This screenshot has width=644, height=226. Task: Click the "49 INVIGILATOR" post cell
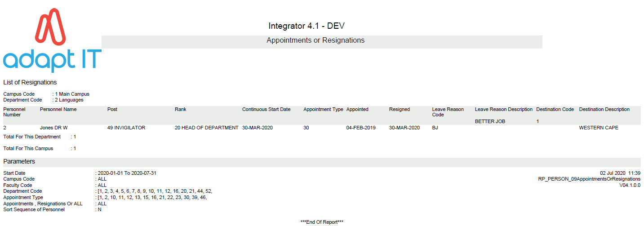pyautogui.click(x=126, y=128)
